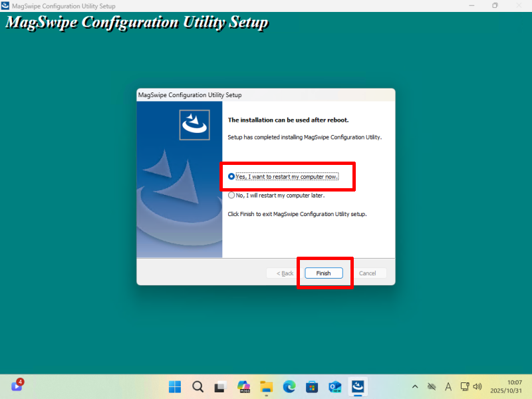532x399 pixels.
Task: Open the clock and date panel
Action: 505,386
